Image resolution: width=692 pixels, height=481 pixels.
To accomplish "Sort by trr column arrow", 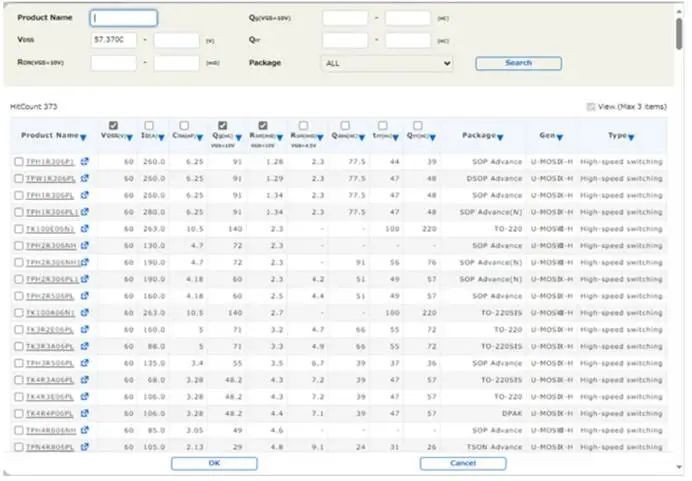I will pos(395,138).
